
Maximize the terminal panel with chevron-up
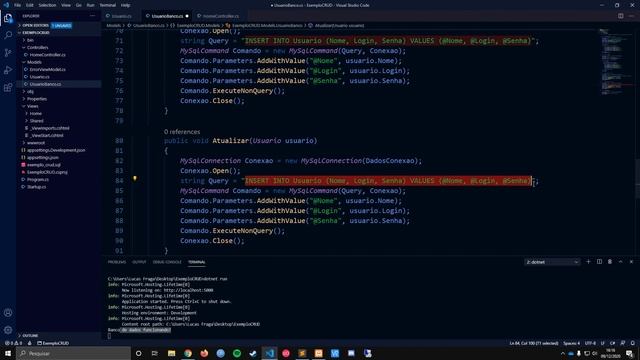point(620,262)
